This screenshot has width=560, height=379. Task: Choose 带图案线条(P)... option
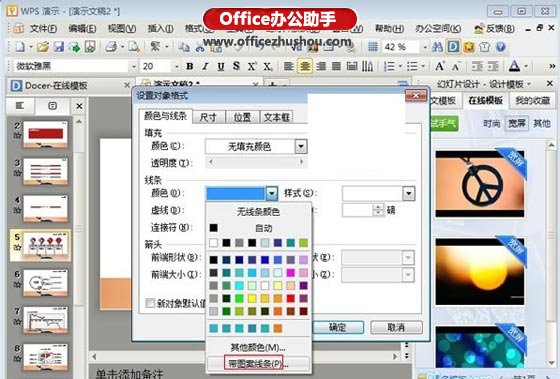(258, 364)
